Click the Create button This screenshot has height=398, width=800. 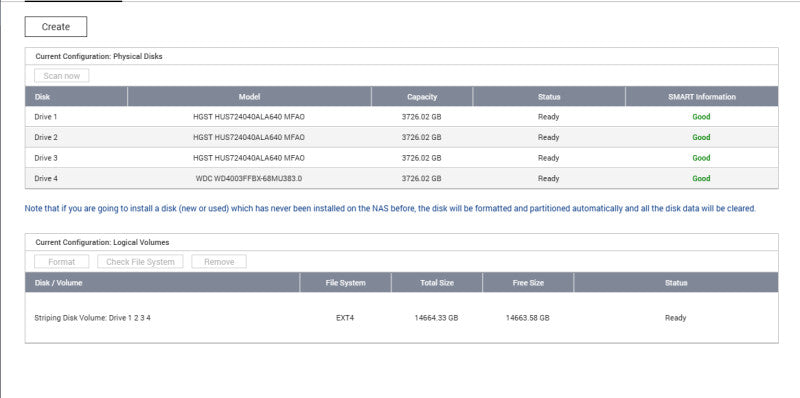click(x=56, y=27)
